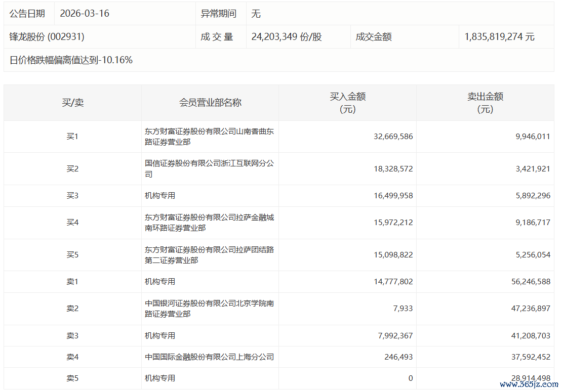This screenshot has width=562, height=392.
Task: Select sell amount 9,186,717
Action: coord(533,223)
